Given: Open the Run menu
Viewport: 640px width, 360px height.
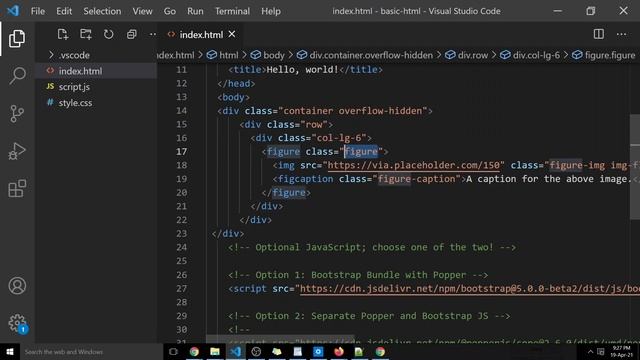Looking at the screenshot, I should (195, 11).
